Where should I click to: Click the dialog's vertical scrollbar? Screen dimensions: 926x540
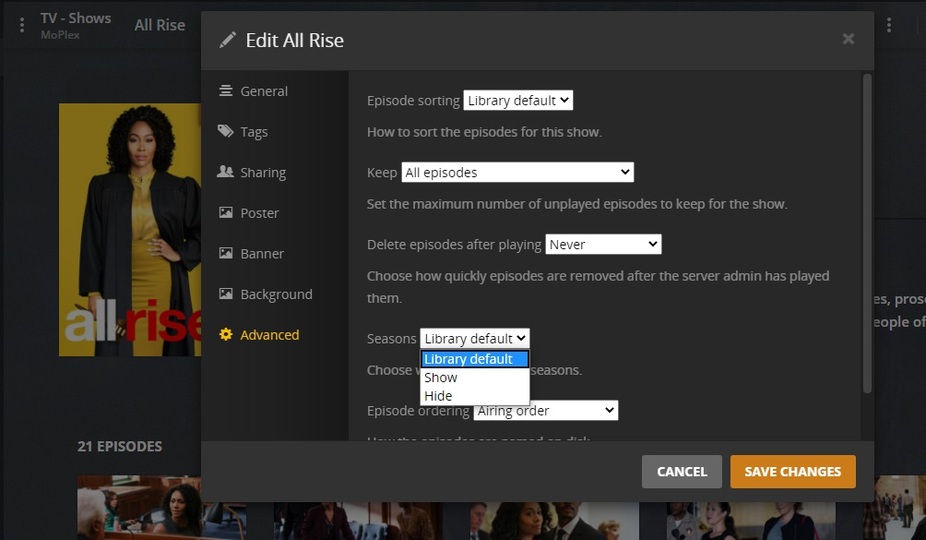867,233
